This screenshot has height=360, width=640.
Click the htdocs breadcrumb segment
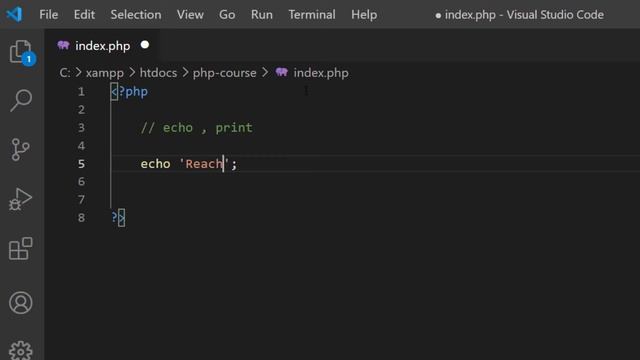click(x=158, y=73)
